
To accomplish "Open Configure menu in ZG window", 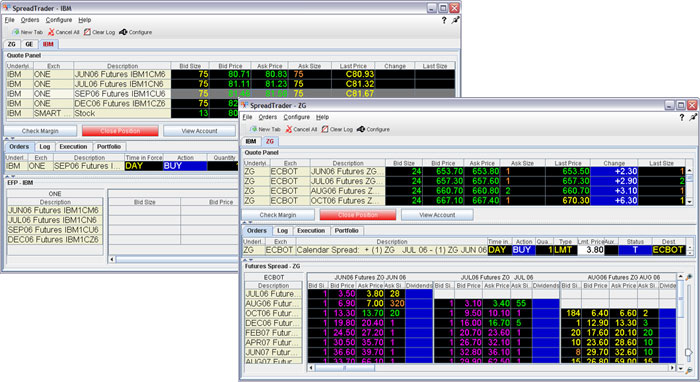I will click(x=296, y=117).
